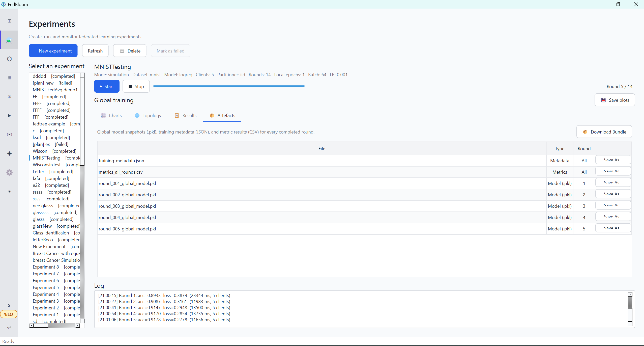Click the Download Bundle button
Image resolution: width=644 pixels, height=346 pixels.
[604, 132]
